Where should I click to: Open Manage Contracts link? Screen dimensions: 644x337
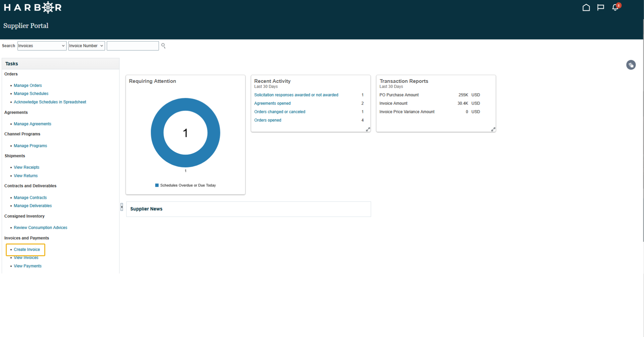pyautogui.click(x=30, y=198)
